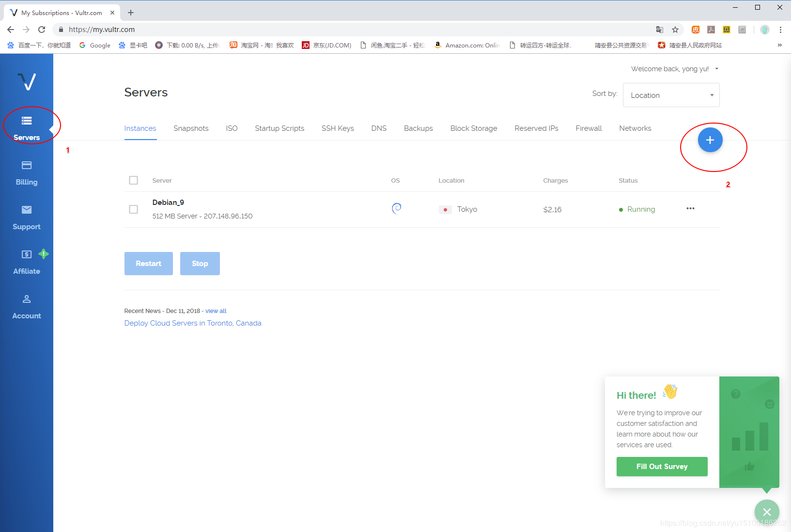Open the Account sidebar section

(27, 306)
